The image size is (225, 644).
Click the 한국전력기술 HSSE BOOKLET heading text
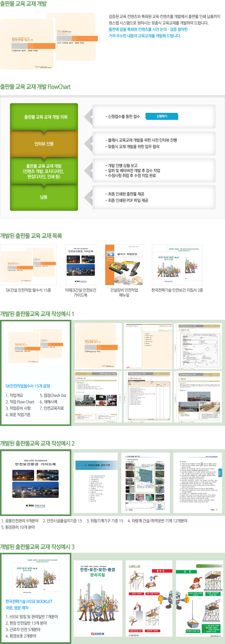[29, 601]
